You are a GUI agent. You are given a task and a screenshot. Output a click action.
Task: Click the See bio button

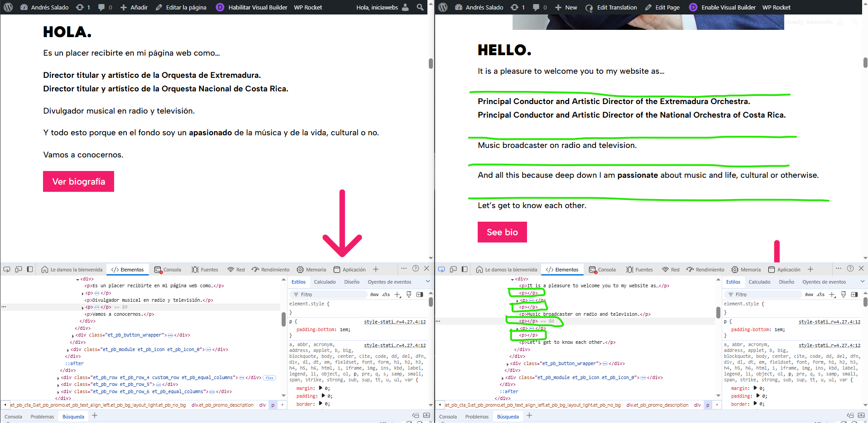click(x=502, y=232)
